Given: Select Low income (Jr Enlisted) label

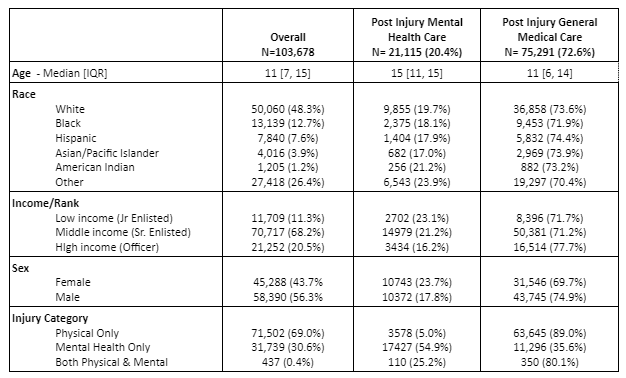Looking at the screenshot, I should (x=114, y=218).
